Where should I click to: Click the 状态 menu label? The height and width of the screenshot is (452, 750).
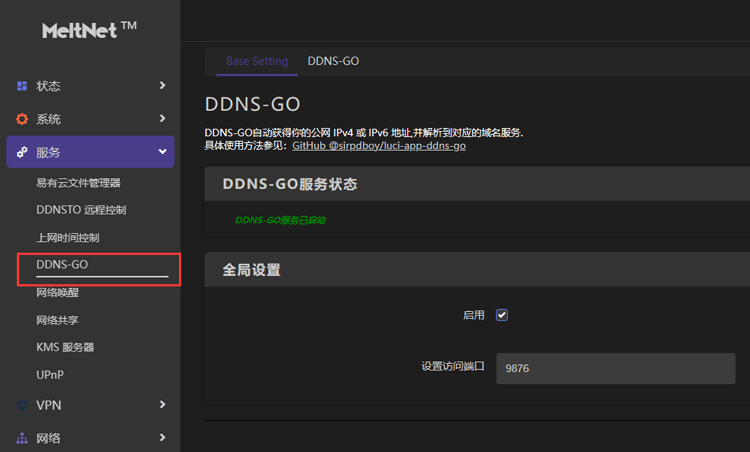48,86
